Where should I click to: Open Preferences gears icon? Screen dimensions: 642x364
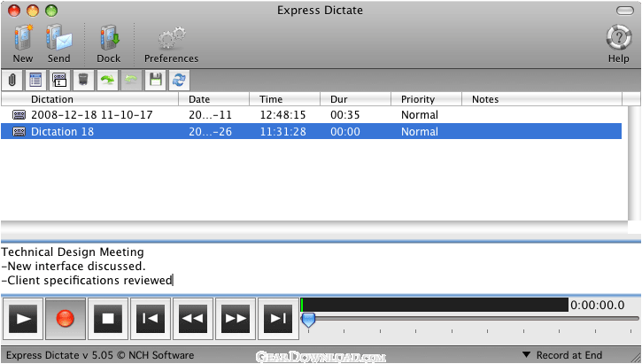(171, 43)
